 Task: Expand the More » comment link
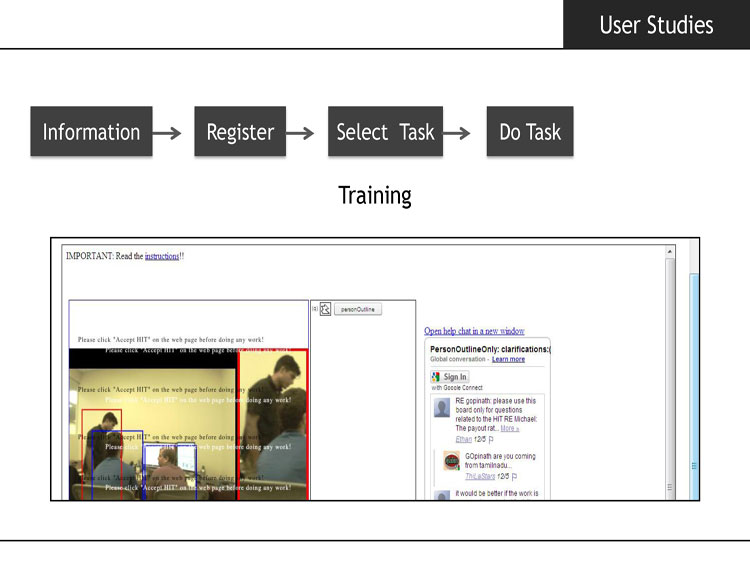coord(509,429)
